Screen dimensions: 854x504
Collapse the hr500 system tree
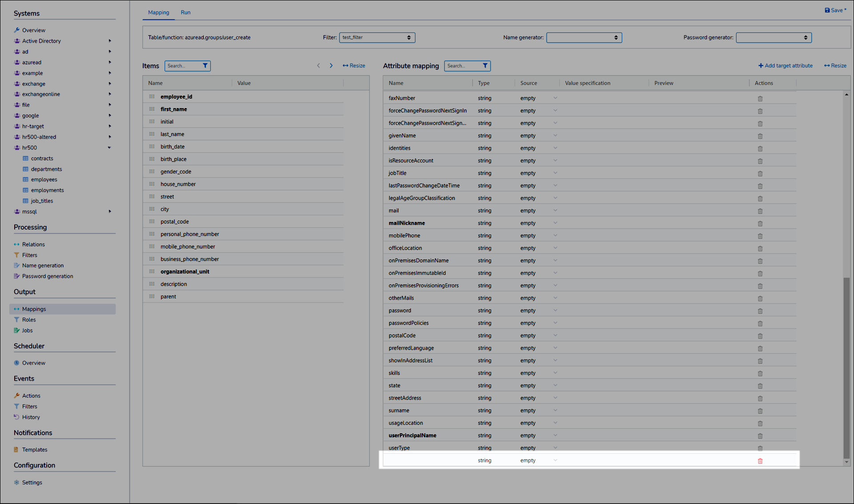tap(109, 148)
